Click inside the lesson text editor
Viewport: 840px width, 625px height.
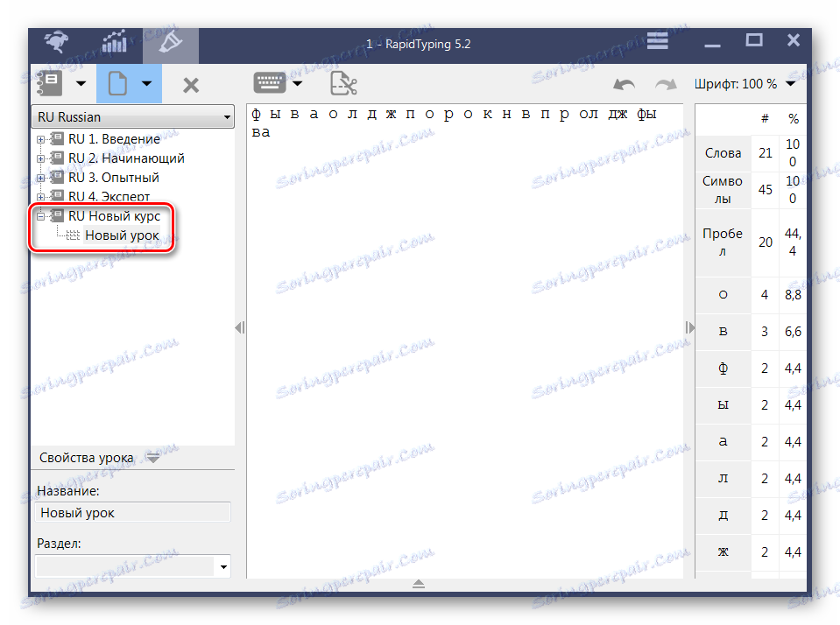(x=465, y=343)
